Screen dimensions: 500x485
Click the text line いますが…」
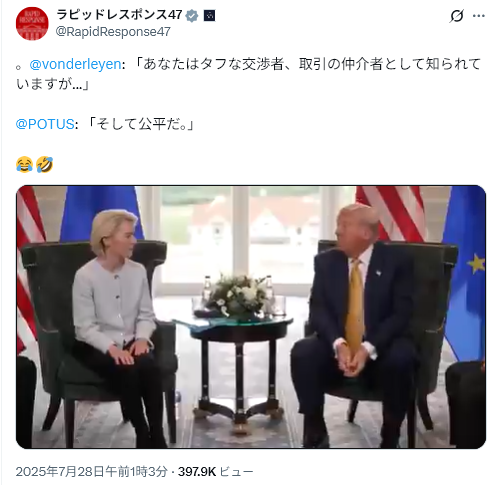click(x=53, y=84)
